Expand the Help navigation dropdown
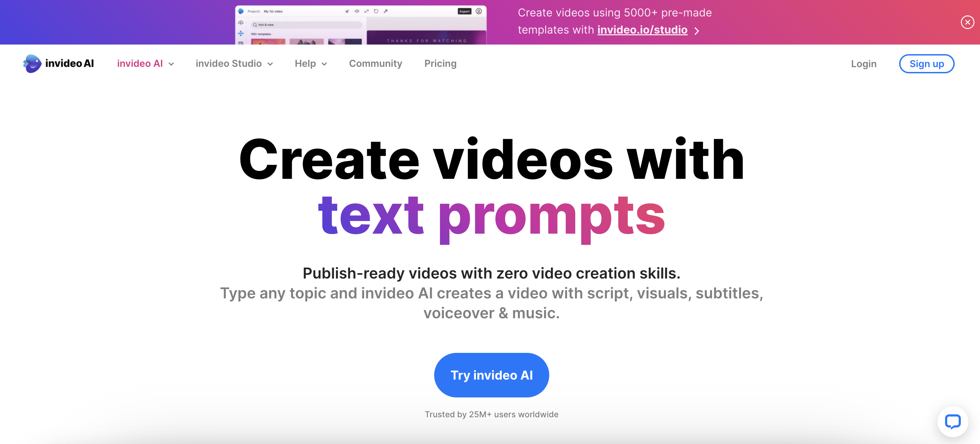 pyautogui.click(x=311, y=63)
